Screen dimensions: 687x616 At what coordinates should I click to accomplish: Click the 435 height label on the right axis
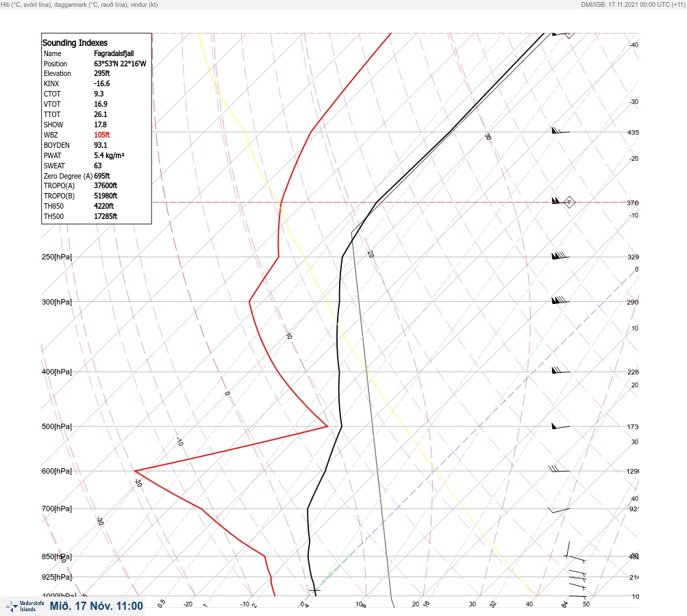(633, 132)
